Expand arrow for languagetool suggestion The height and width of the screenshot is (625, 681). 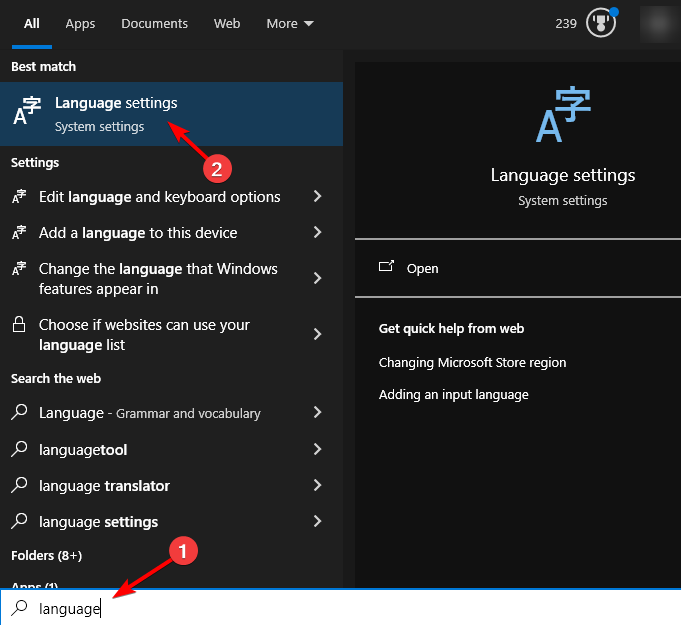pyautogui.click(x=317, y=449)
